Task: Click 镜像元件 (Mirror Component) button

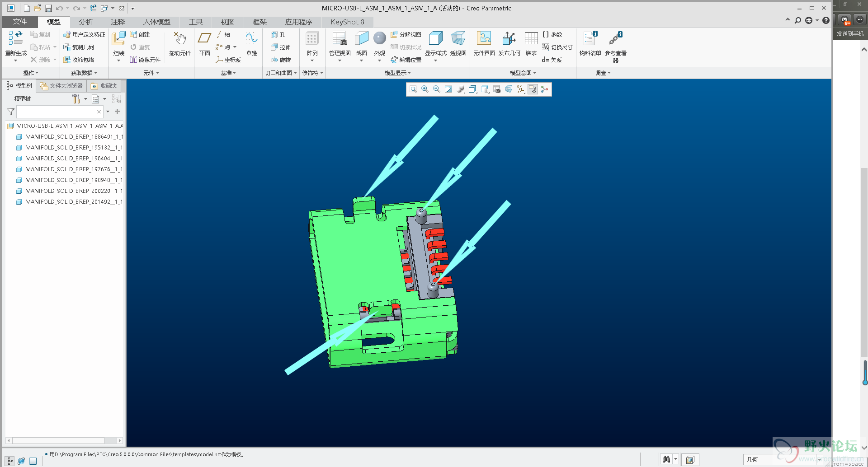Action: point(146,60)
